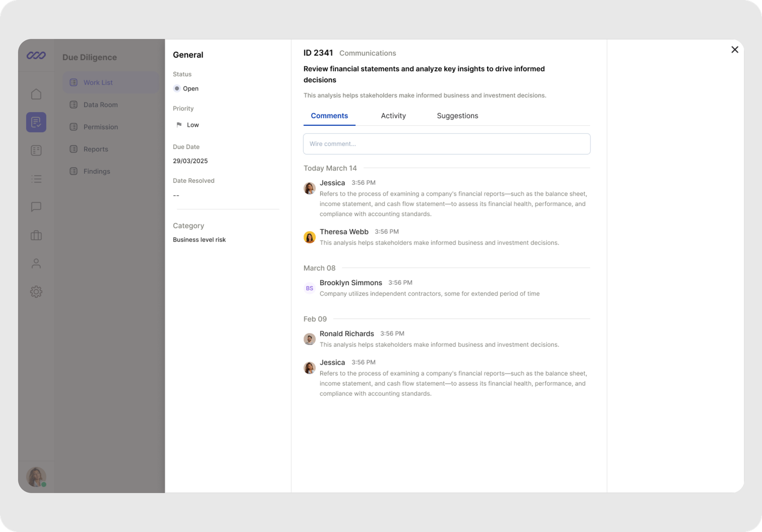Click Theresa Webb's avatar

(x=310, y=237)
